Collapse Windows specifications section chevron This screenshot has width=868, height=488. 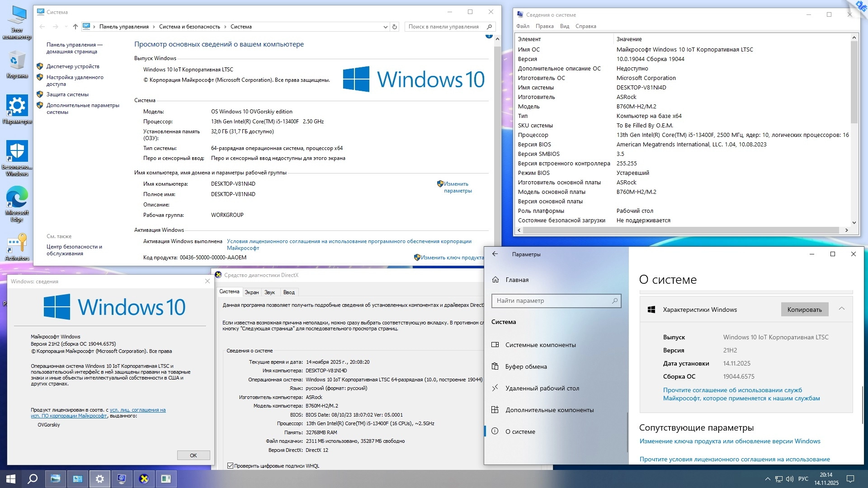coord(842,309)
